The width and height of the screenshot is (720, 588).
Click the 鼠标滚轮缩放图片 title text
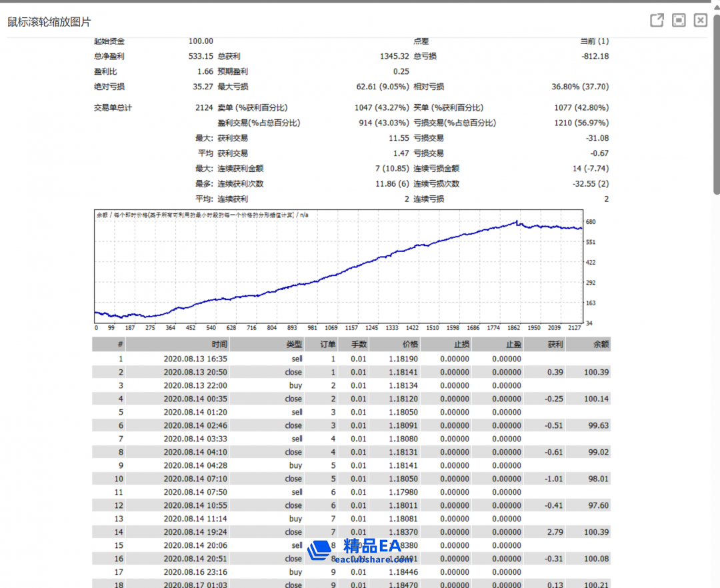pyautogui.click(x=49, y=22)
